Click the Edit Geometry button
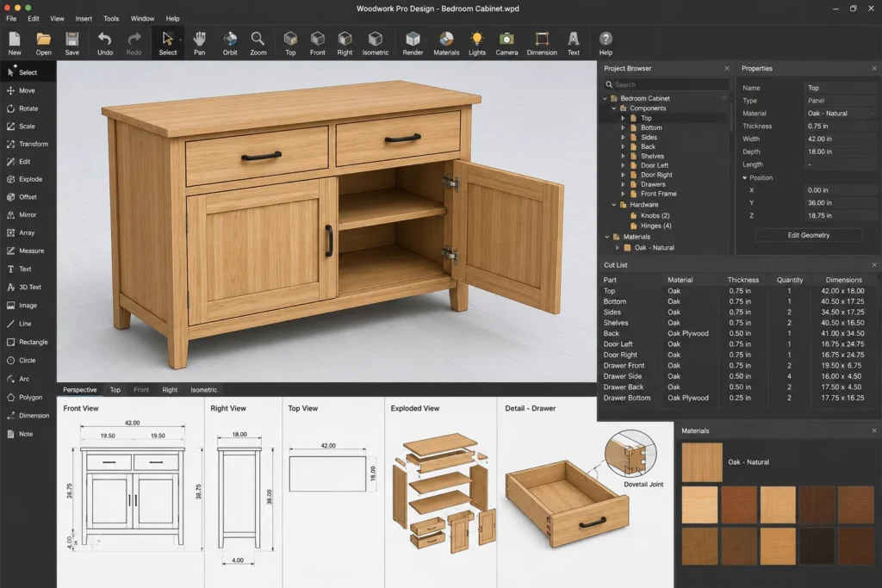The image size is (882, 588). (x=808, y=236)
